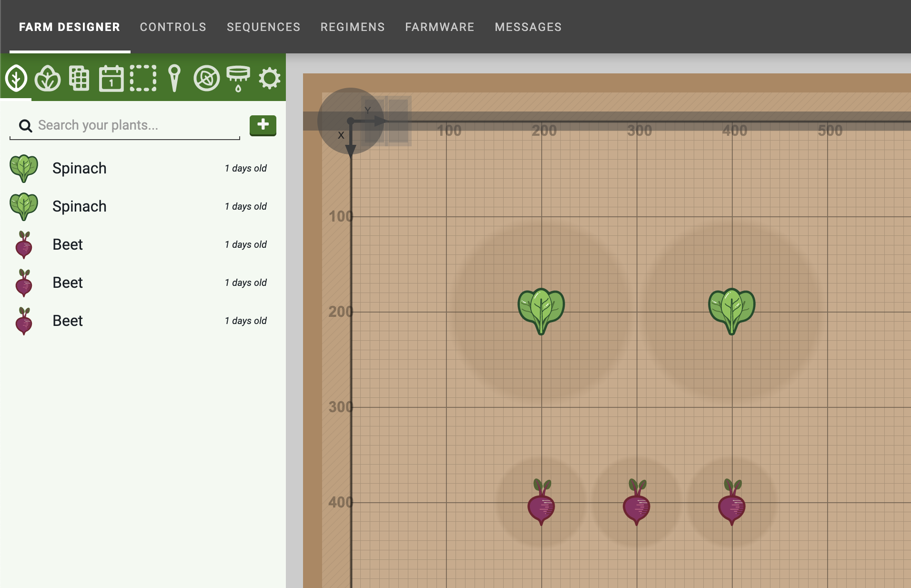
Task: Open the Tools watering nozzle icon
Action: [238, 78]
